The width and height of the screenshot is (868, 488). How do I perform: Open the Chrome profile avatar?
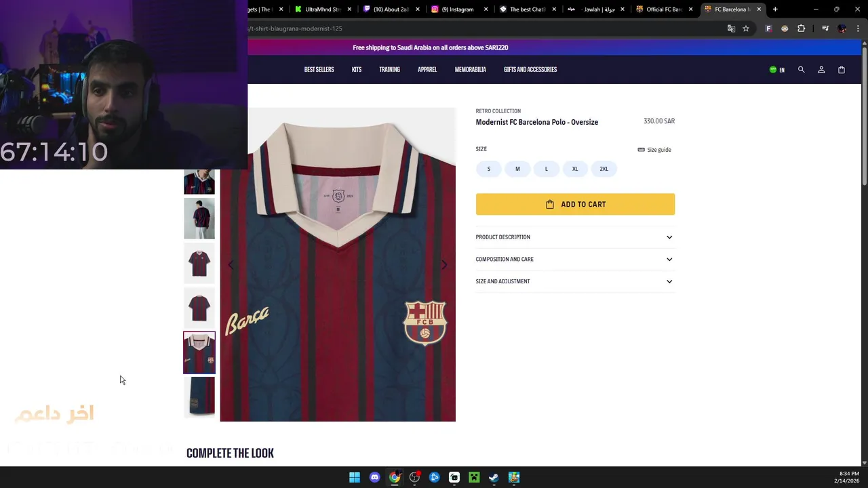pyautogui.click(x=842, y=28)
